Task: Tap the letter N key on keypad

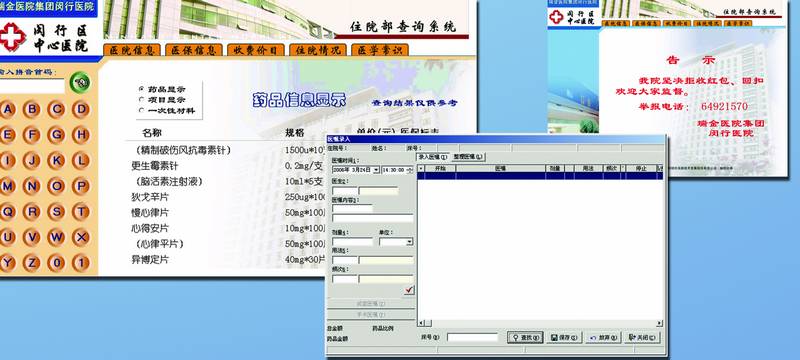Action: [x=32, y=186]
